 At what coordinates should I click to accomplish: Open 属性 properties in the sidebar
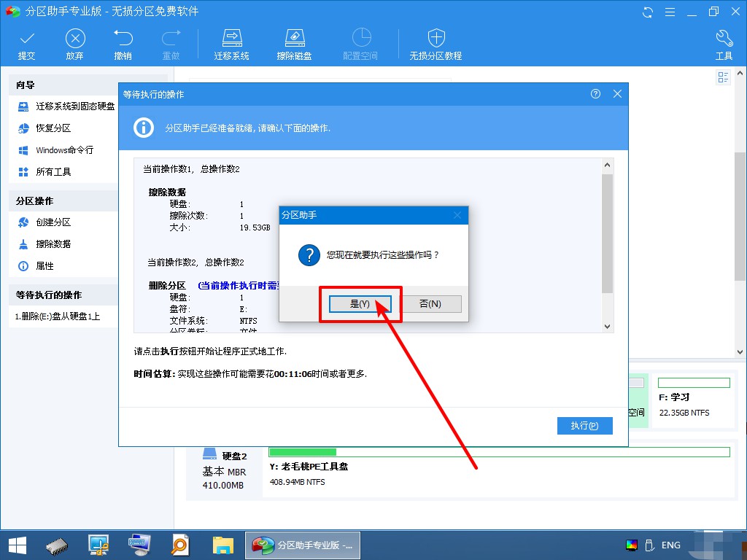click(36, 266)
